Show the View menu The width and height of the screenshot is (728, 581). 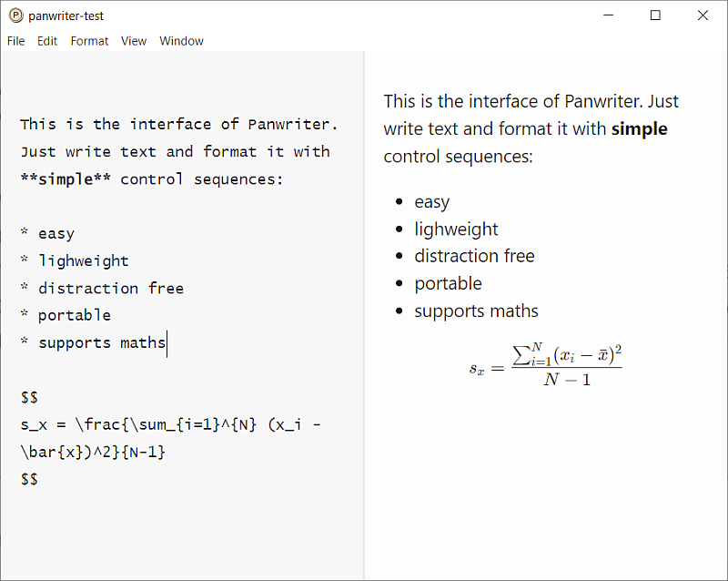click(x=134, y=41)
